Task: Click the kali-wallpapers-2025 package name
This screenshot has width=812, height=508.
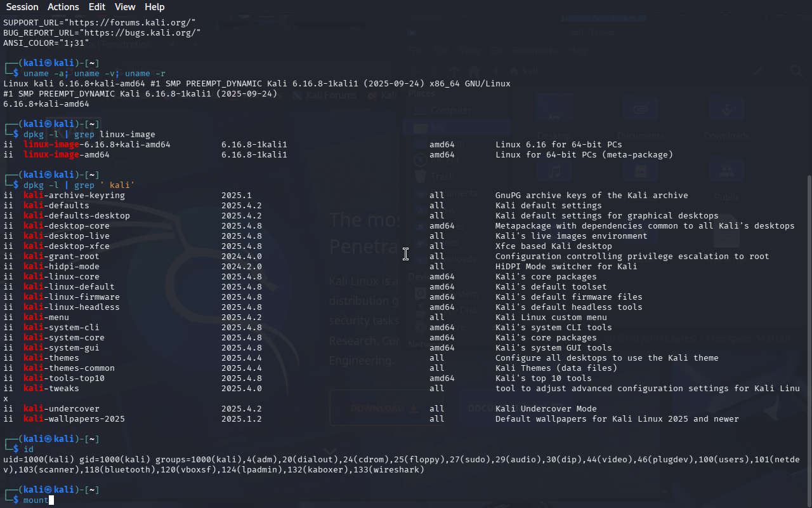Action: point(74,419)
